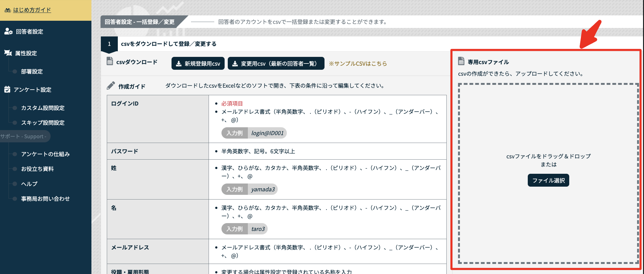644x274 pixels.
Task: Click the 属性設定 sidebar icon
Action: pos(8,53)
